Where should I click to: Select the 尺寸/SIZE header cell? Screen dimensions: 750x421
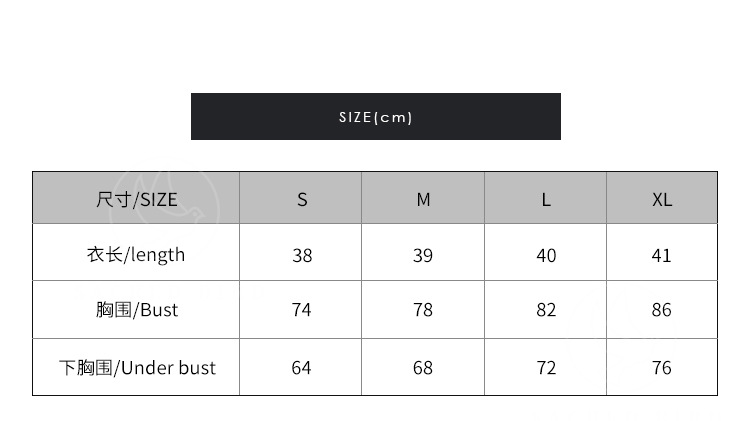136,199
